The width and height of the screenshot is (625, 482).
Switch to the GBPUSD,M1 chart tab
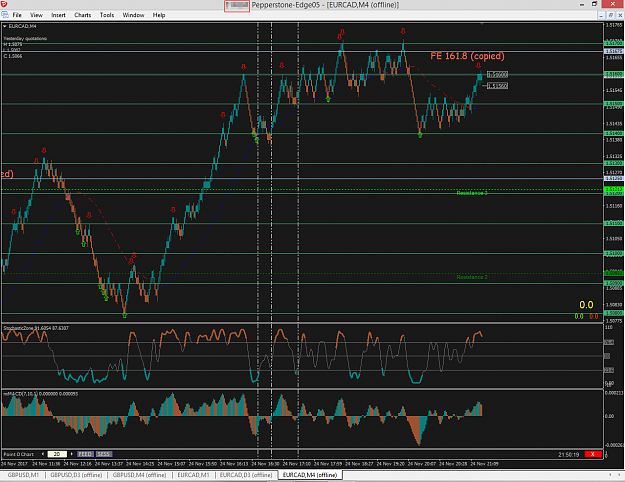[23, 475]
